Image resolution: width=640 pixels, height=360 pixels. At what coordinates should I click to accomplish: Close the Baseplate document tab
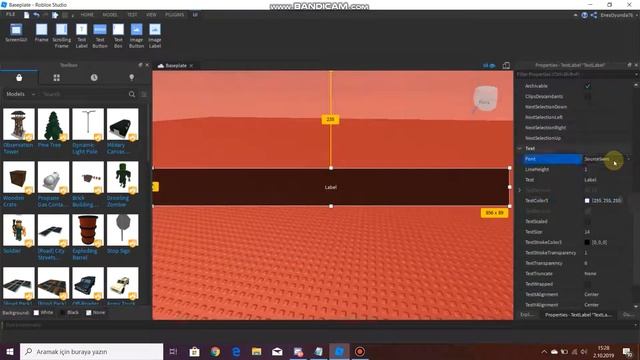pyautogui.click(x=191, y=66)
